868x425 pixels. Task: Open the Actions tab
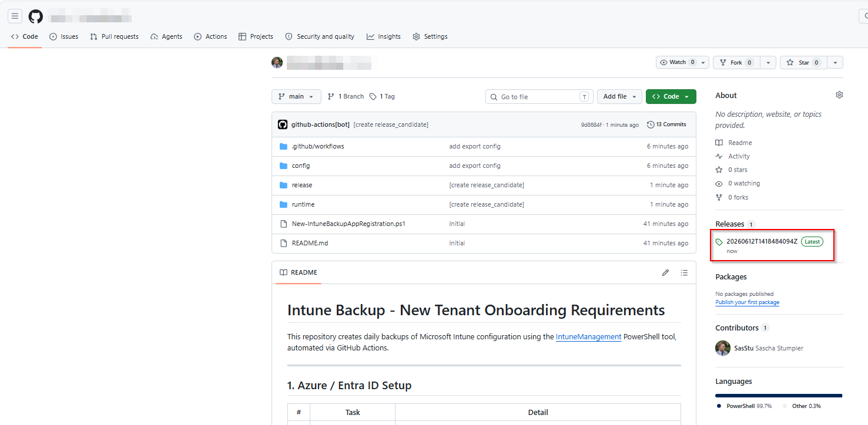click(210, 36)
